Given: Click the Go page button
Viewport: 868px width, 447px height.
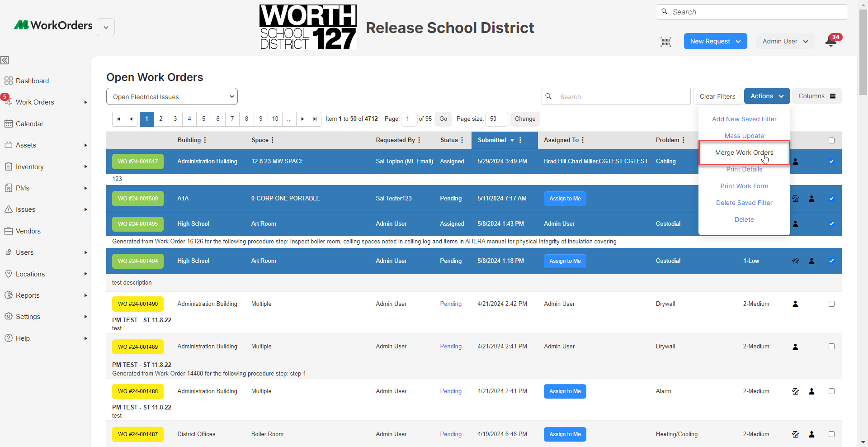Looking at the screenshot, I should click(x=443, y=119).
